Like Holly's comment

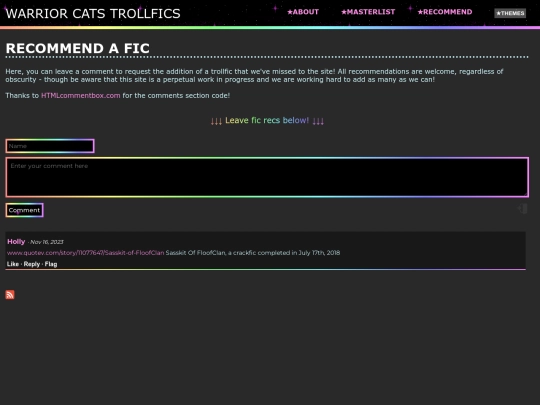(13, 264)
